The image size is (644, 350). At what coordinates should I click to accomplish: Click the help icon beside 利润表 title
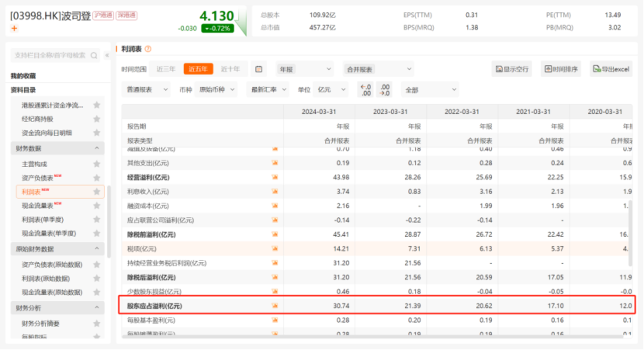148,49
